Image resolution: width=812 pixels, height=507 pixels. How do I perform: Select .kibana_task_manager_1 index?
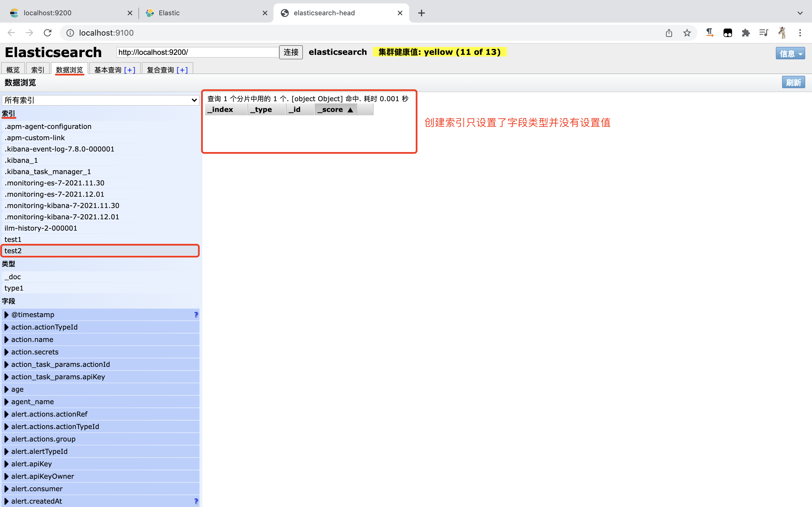101,171
